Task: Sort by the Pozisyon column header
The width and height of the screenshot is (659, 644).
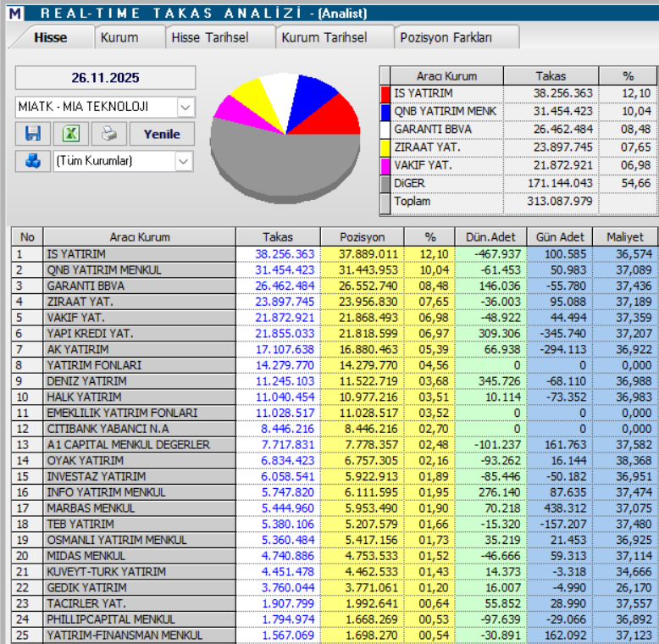Action: pos(362,237)
